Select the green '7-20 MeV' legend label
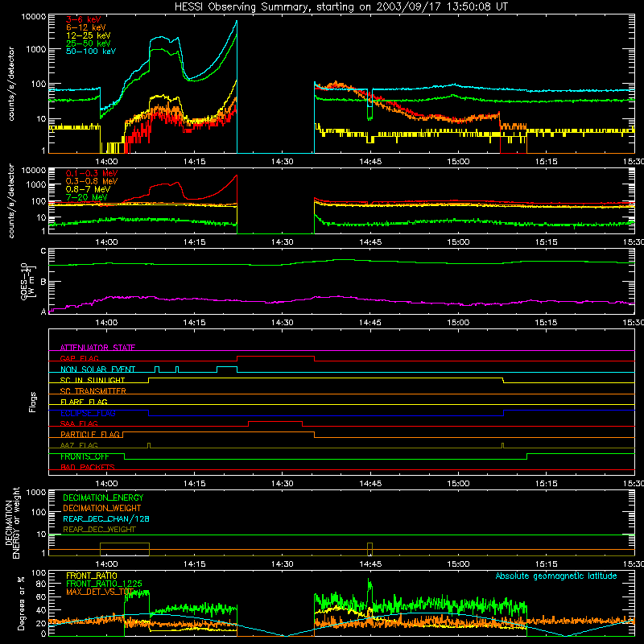This screenshot has width=644, height=644. click(x=86, y=197)
